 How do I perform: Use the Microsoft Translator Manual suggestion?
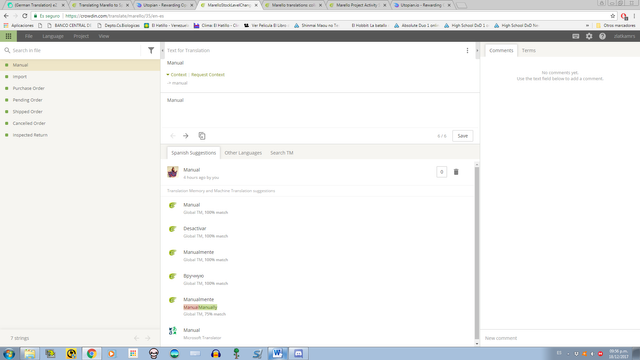pyautogui.click(x=191, y=330)
